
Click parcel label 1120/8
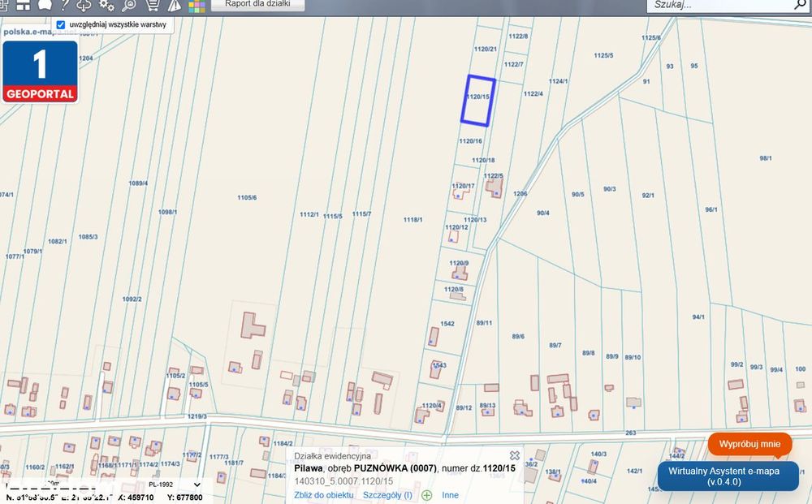pyautogui.click(x=454, y=290)
